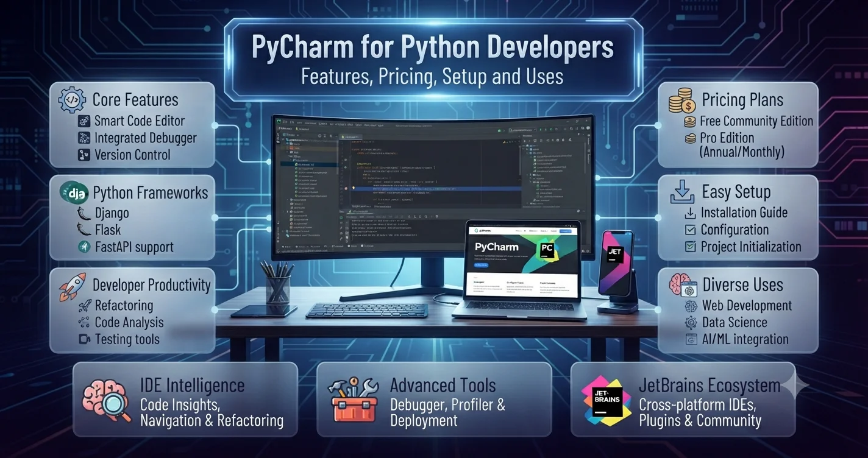Image resolution: width=868 pixels, height=458 pixels.
Task: Click the icon beside Testing tools
Action: pos(84,339)
